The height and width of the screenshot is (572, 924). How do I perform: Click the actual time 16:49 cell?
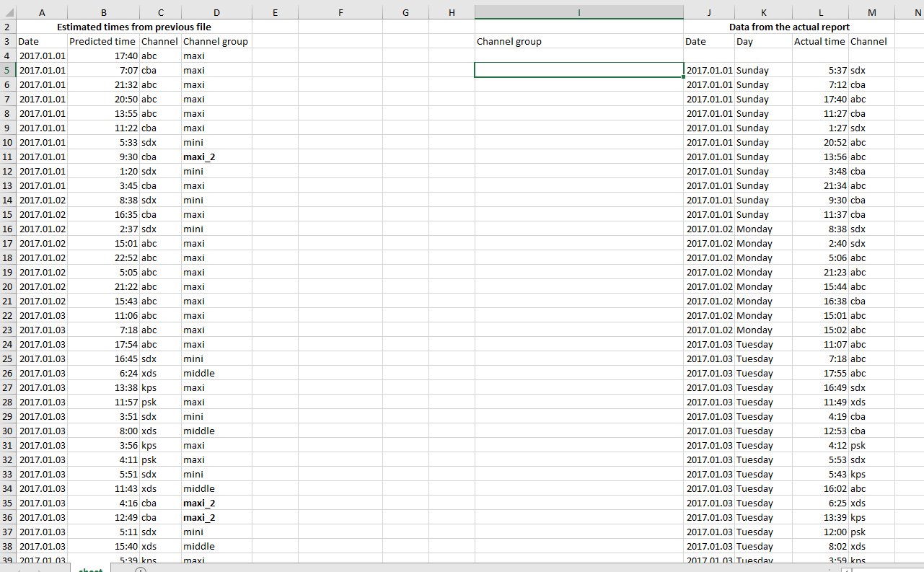[x=821, y=387]
